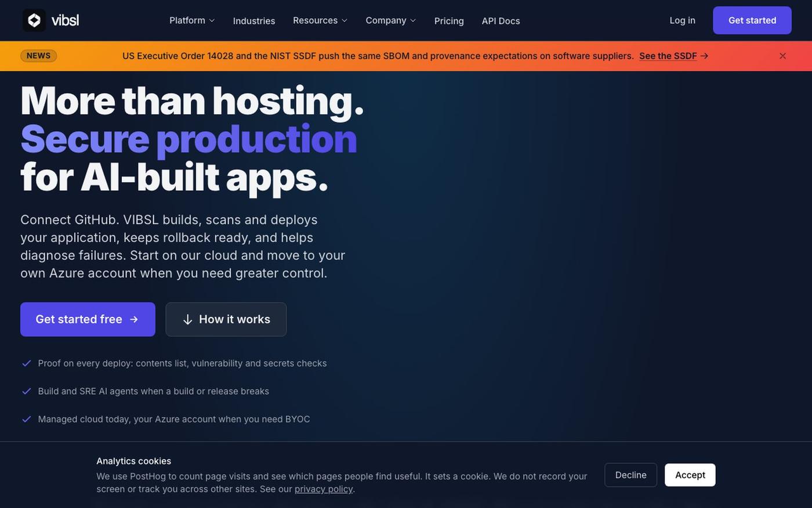
Task: Decline analytics cookies
Action: pyautogui.click(x=630, y=475)
